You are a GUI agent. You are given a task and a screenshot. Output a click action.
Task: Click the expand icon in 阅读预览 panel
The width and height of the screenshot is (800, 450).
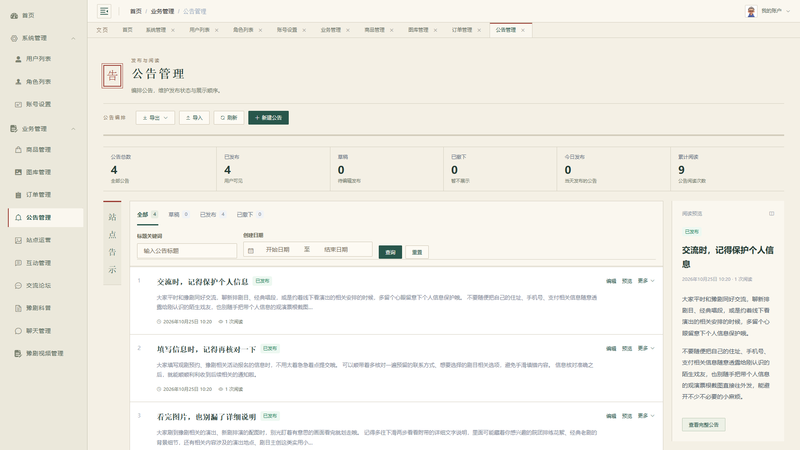771,214
